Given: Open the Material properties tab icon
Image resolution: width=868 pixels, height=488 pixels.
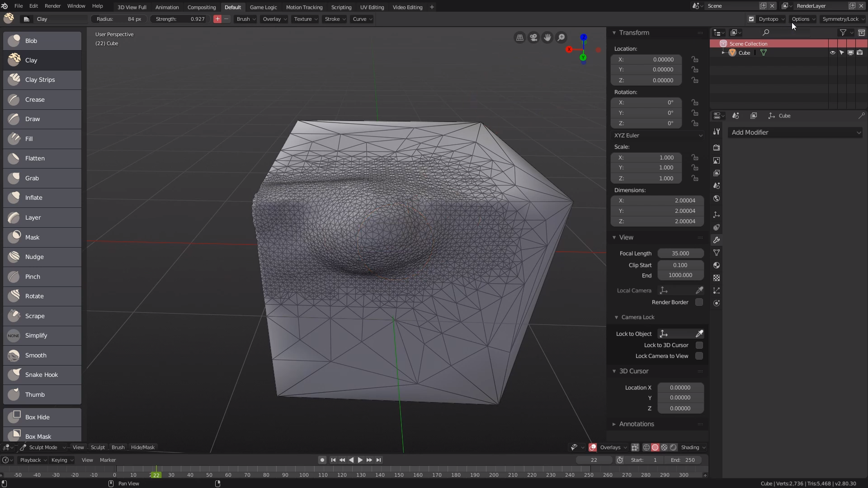Looking at the screenshot, I should click(717, 265).
